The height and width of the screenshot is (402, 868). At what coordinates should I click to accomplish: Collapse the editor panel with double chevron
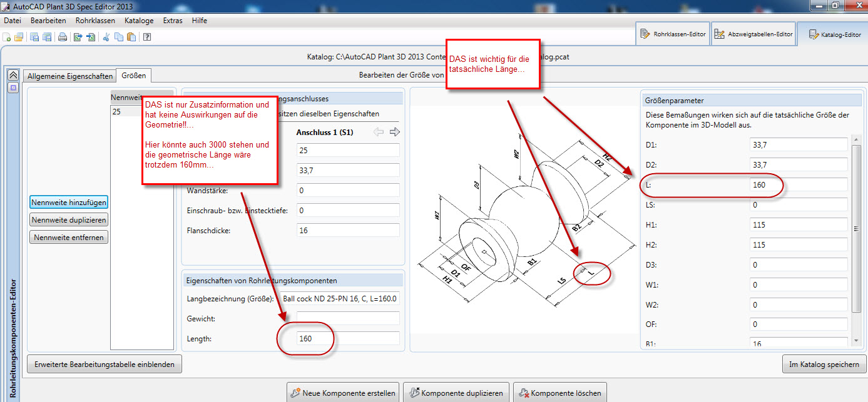point(13,74)
